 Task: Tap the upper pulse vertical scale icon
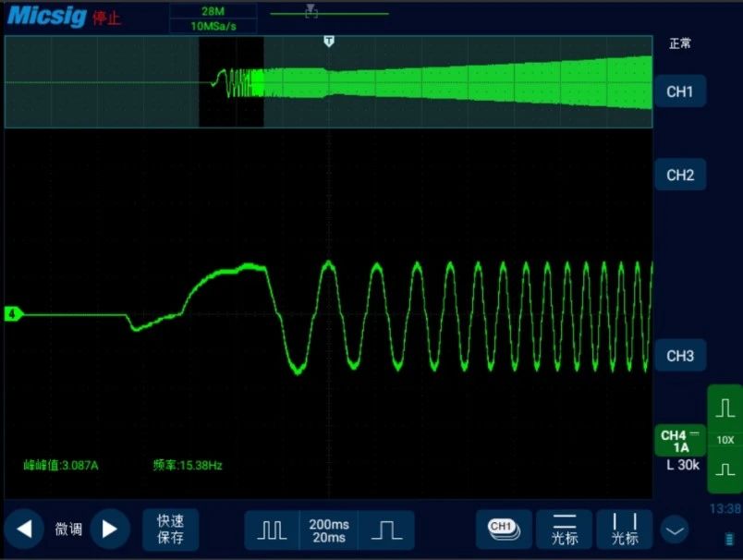pos(725,408)
